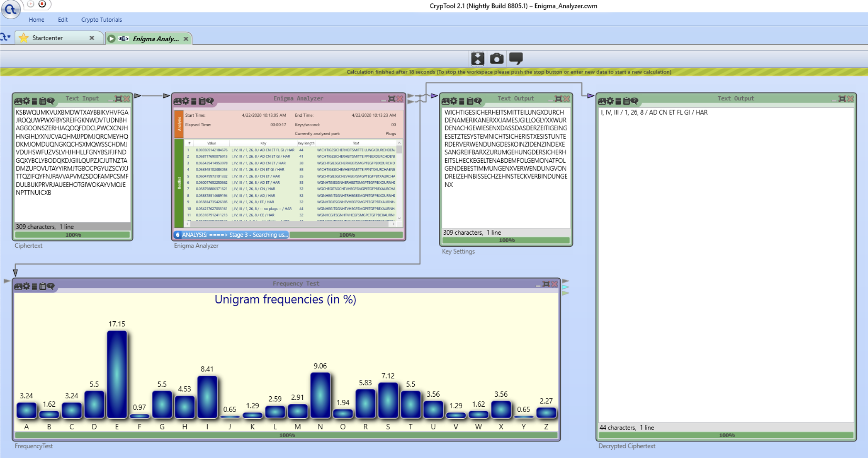This screenshot has width=868, height=458.
Task: Sort bestlist by Text column header
Action: click(x=356, y=143)
